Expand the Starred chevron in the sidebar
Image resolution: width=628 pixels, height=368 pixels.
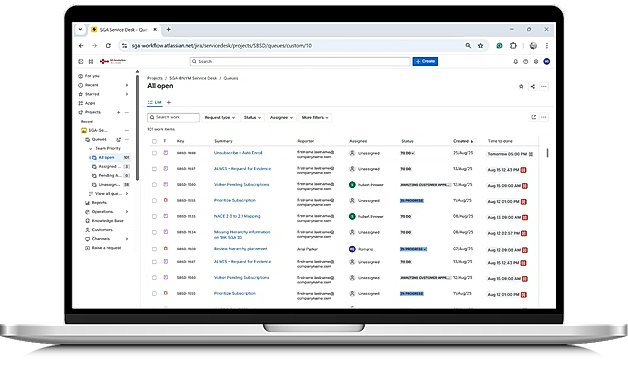[127, 94]
